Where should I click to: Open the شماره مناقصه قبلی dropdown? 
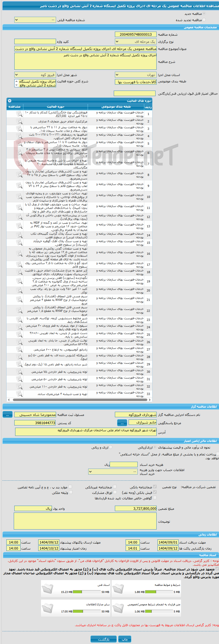tap(35, 20)
